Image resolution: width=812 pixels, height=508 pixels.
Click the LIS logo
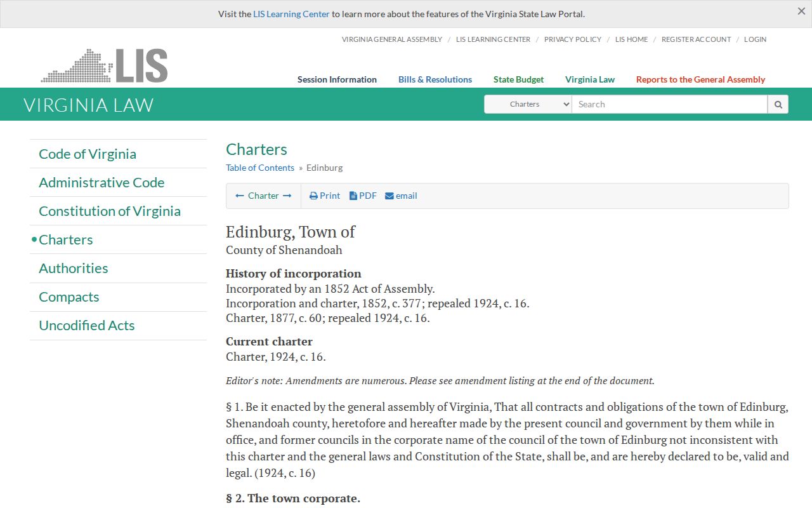[x=104, y=65]
